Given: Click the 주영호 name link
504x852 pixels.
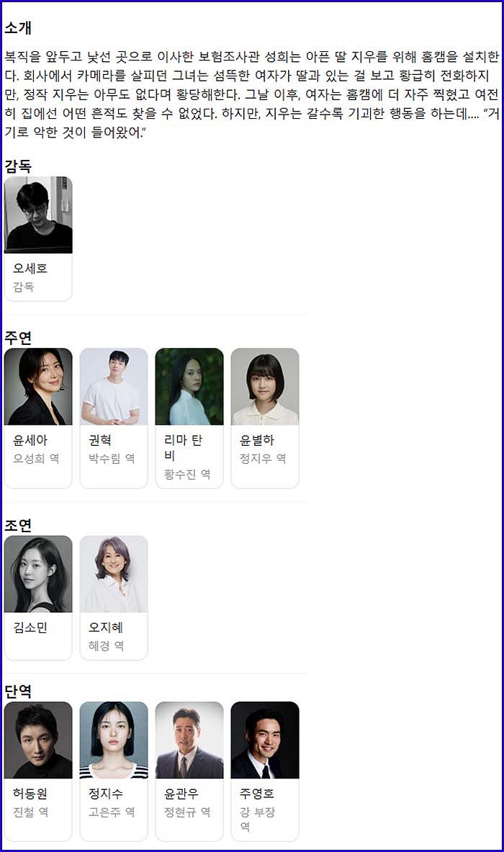Looking at the screenshot, I should 257,794.
